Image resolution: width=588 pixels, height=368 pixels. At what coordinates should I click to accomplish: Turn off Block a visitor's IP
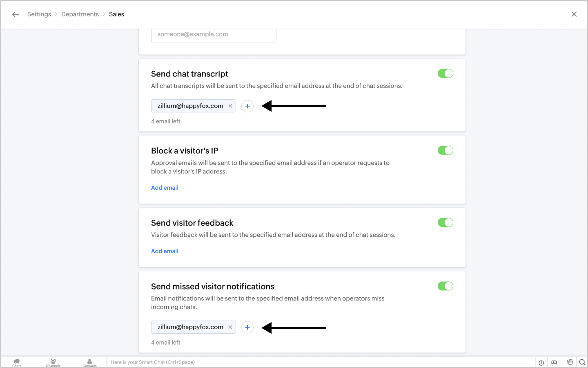coord(445,150)
